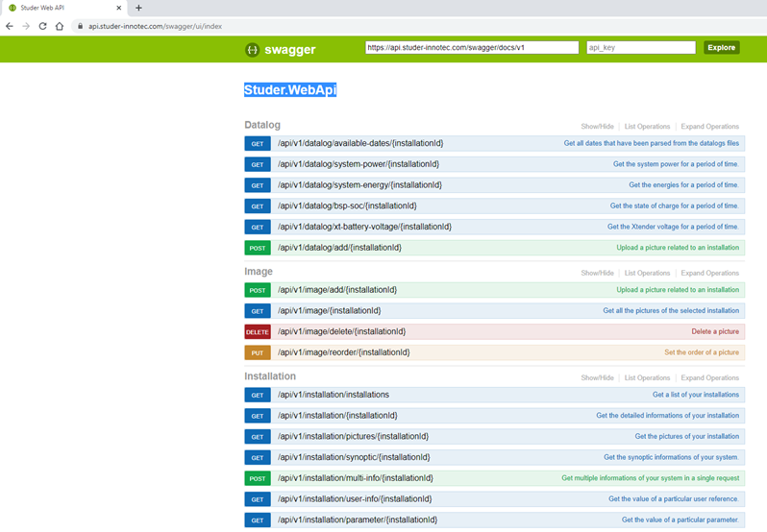Click the browser forward arrow
This screenshot has height=532, width=767.
pos(26,26)
